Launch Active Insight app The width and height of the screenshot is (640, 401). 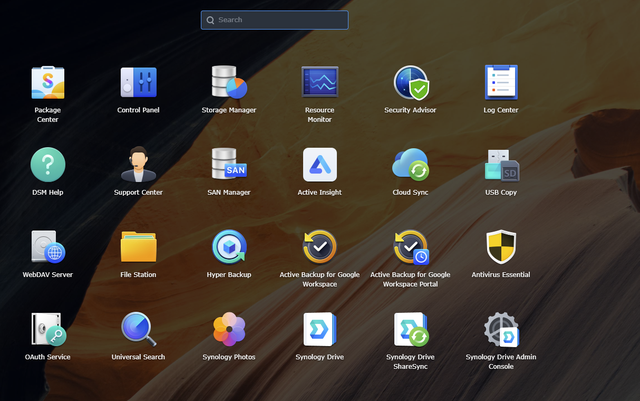(x=319, y=165)
